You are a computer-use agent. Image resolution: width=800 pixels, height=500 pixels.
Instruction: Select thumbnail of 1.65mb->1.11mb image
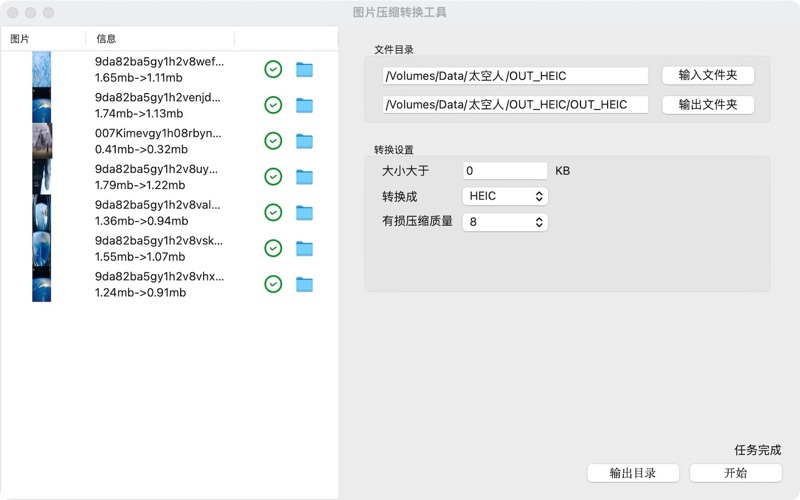coord(41,69)
